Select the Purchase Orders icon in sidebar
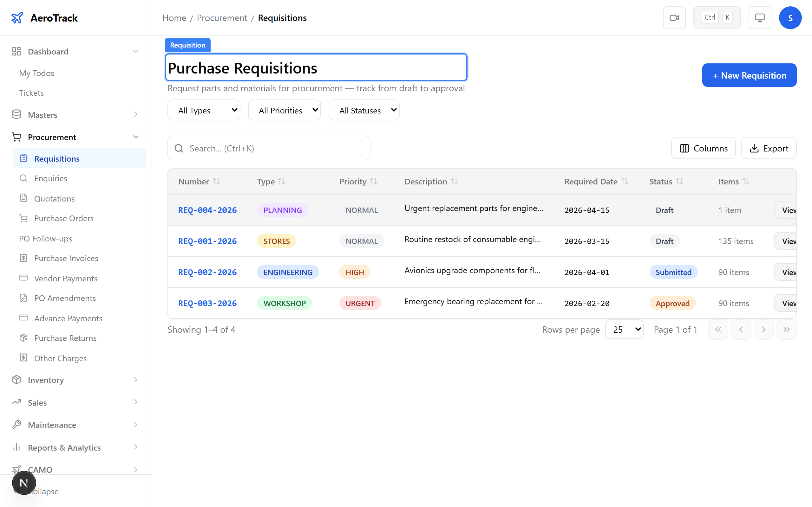Viewport: 812px width, 507px height. pyautogui.click(x=23, y=218)
